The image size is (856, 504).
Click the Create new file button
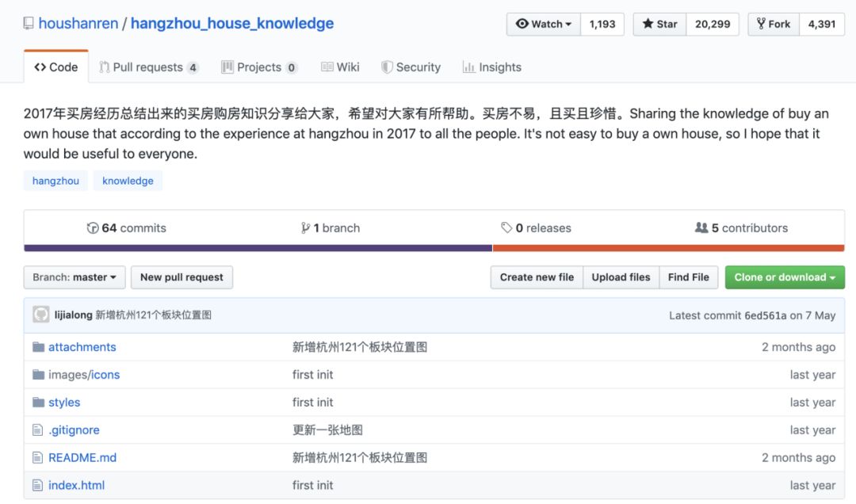tap(537, 277)
